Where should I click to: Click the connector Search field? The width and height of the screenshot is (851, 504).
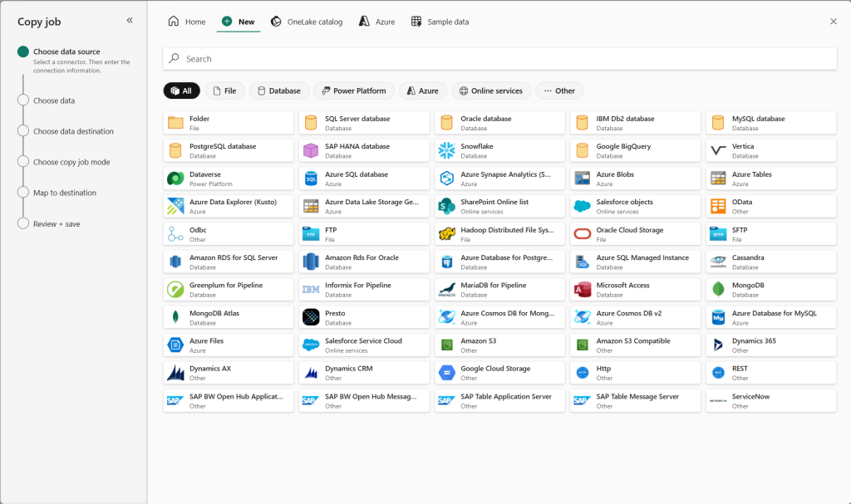tap(499, 59)
